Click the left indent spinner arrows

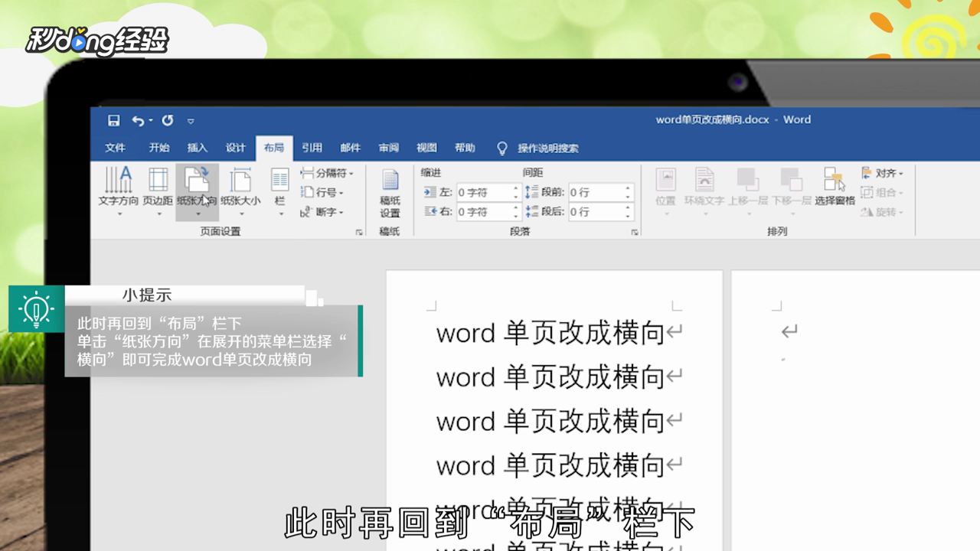(516, 192)
